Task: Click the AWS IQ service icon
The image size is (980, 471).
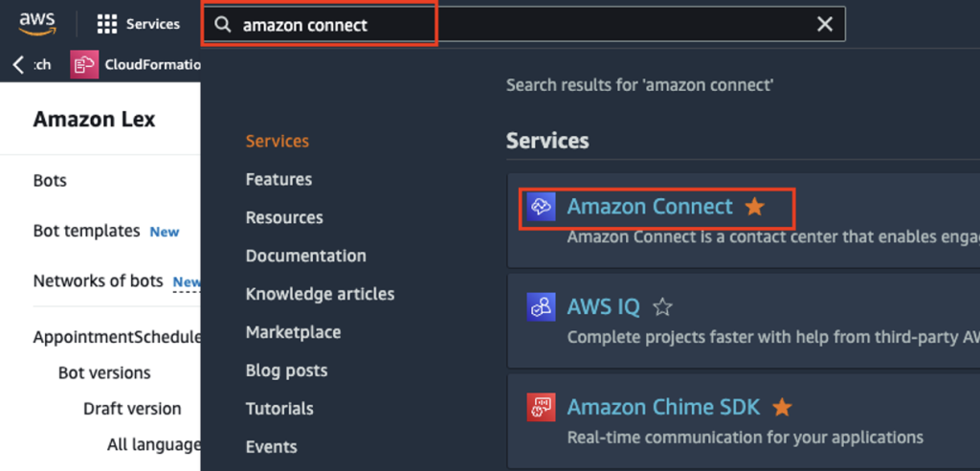Action: (x=542, y=306)
